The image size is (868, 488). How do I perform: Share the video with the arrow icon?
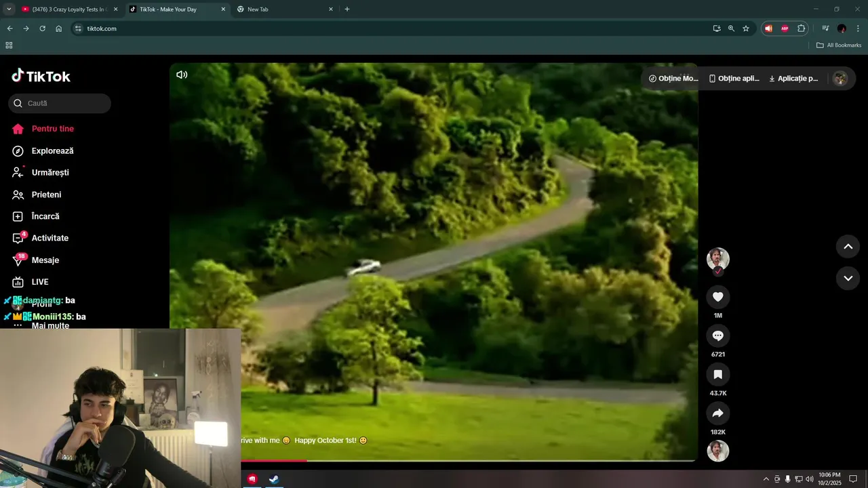click(x=718, y=413)
